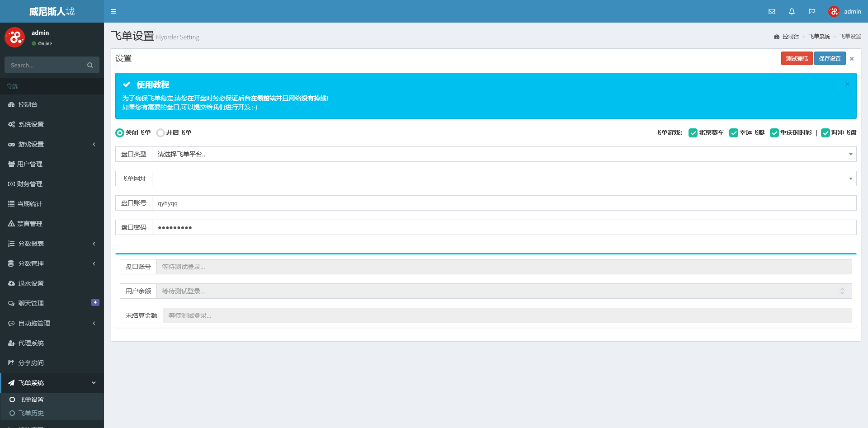868x428 pixels.
Task: Toggle the 幸运飞艇 checkbox
Action: coord(733,133)
